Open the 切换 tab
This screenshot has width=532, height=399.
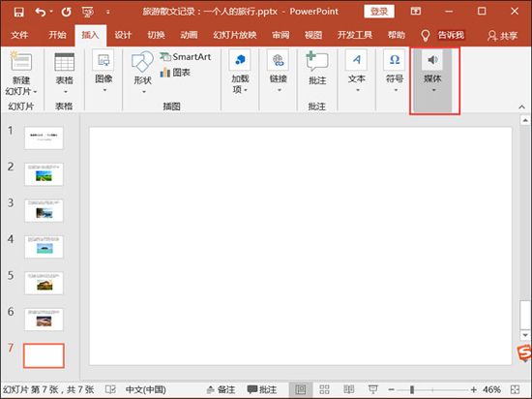coord(156,35)
